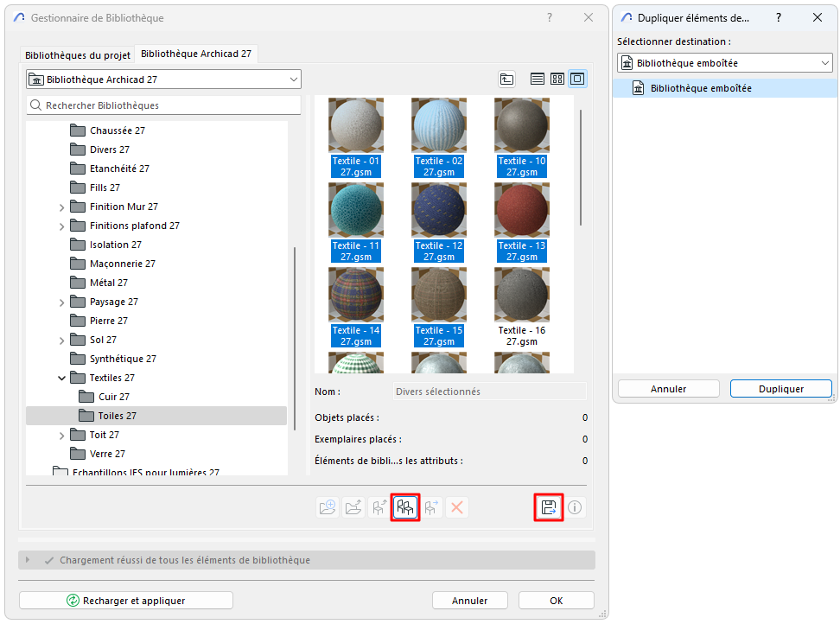
Task: Click the folder tree vertical scrollbar
Action: coord(295,339)
